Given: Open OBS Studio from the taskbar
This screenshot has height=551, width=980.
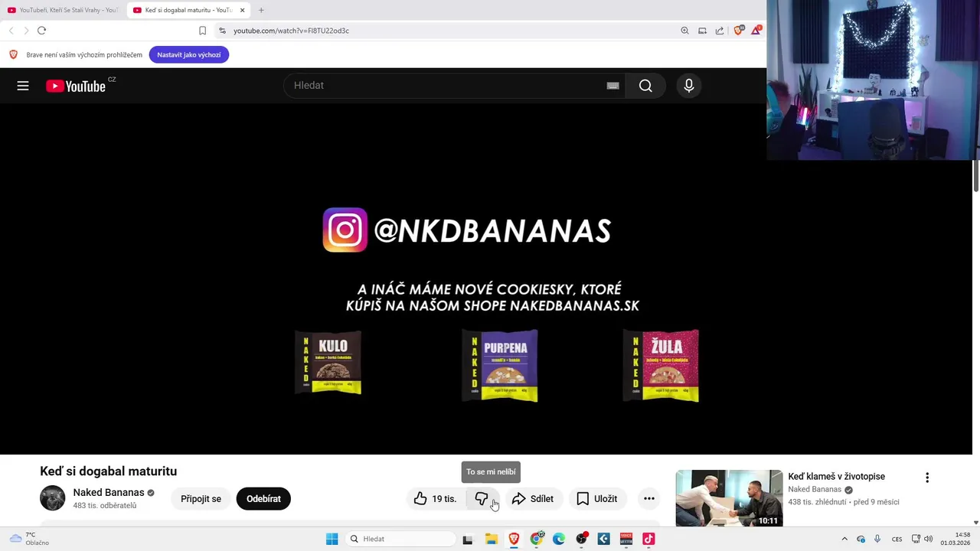Looking at the screenshot, I should 582,539.
